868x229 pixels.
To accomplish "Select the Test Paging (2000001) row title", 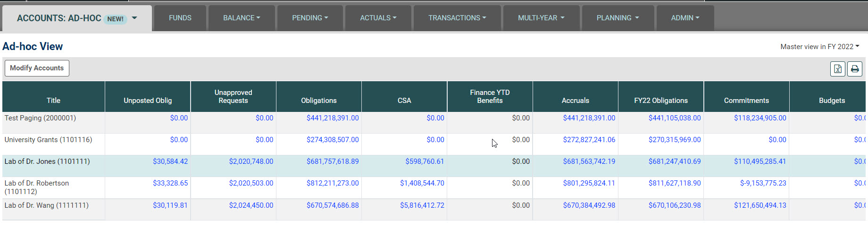I will (x=40, y=118).
